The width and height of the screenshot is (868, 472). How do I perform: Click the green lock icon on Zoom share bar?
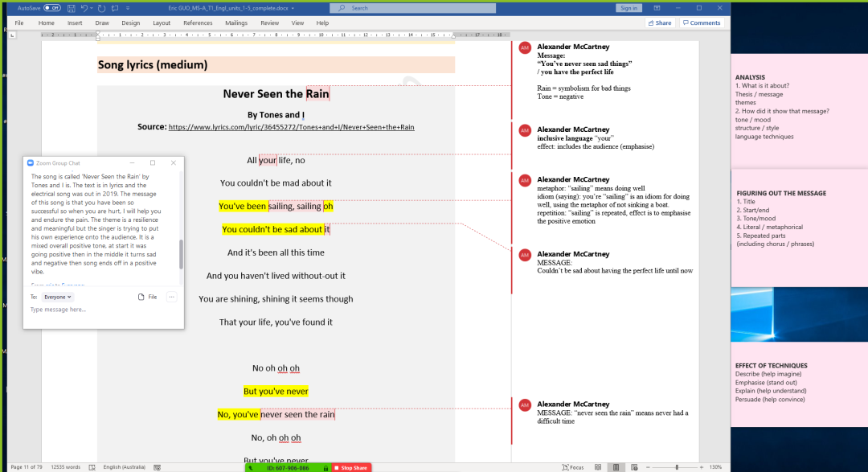(x=325, y=468)
